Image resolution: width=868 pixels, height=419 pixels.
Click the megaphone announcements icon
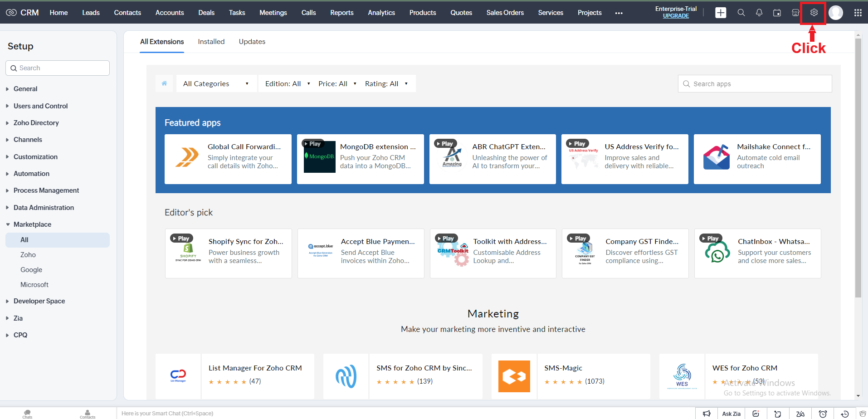(x=707, y=414)
